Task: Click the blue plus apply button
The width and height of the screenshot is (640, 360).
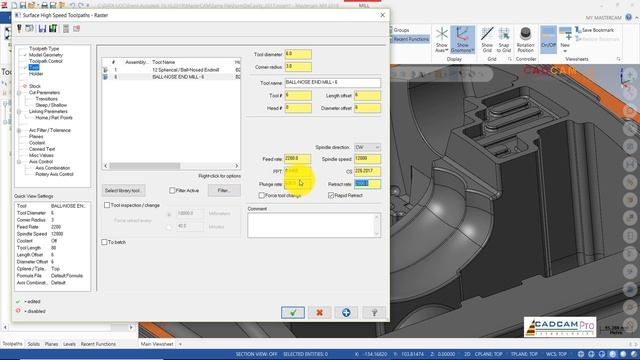Action: pos(346,313)
